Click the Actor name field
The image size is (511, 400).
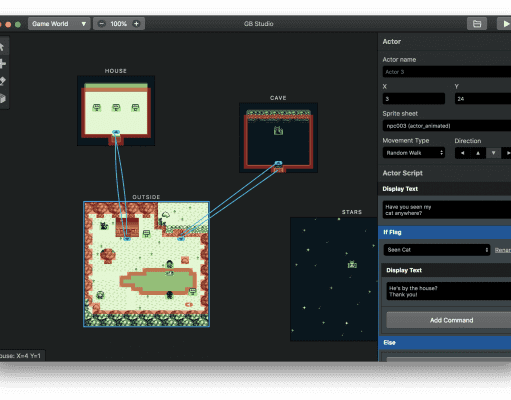pos(447,72)
